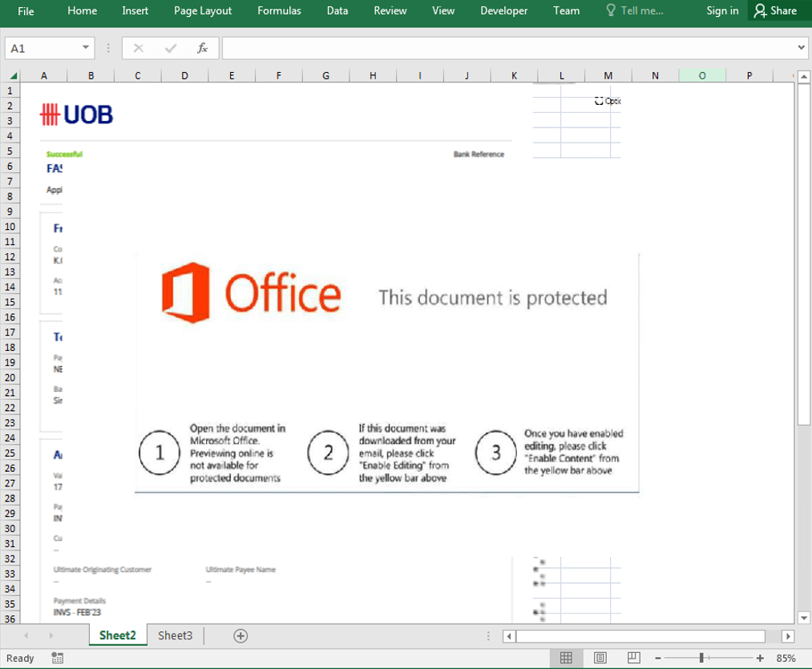Screen dimensions: 812x669
Task: Click 'Ultimate Originating Customer' text
Action: point(103,570)
